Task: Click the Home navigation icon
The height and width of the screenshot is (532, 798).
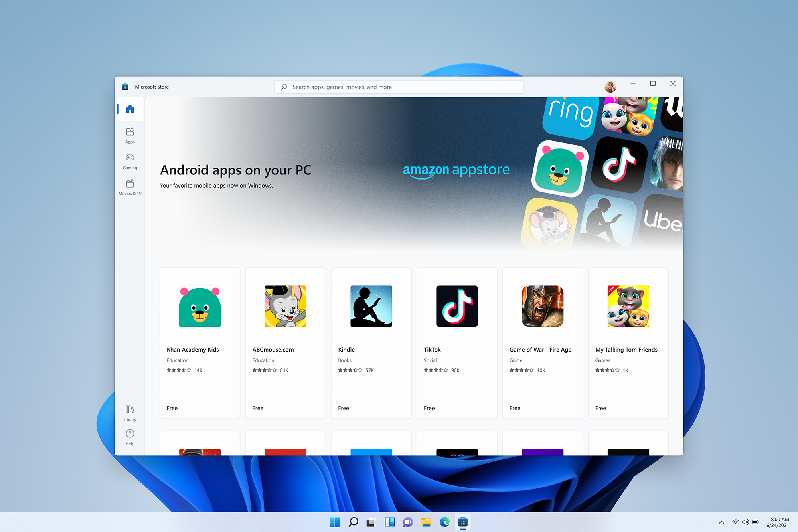Action: tap(130, 109)
